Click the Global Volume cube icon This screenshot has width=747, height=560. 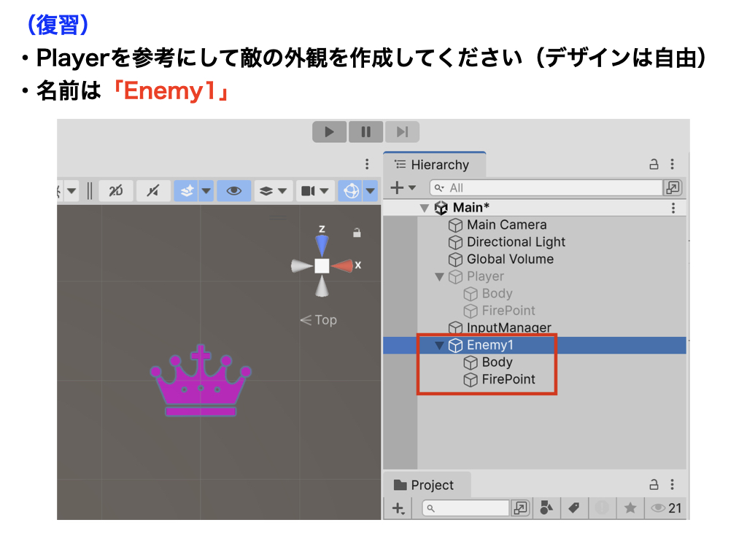455,260
